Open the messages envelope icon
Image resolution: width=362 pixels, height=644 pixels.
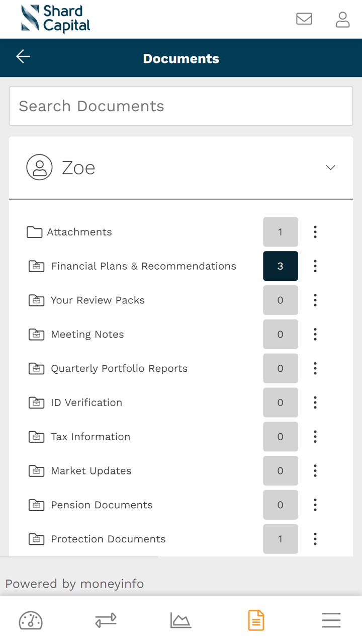tap(304, 19)
